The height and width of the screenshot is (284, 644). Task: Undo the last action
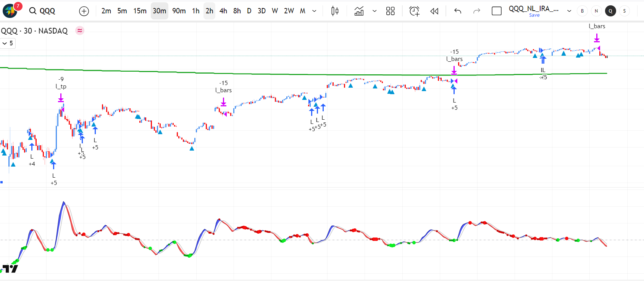458,11
